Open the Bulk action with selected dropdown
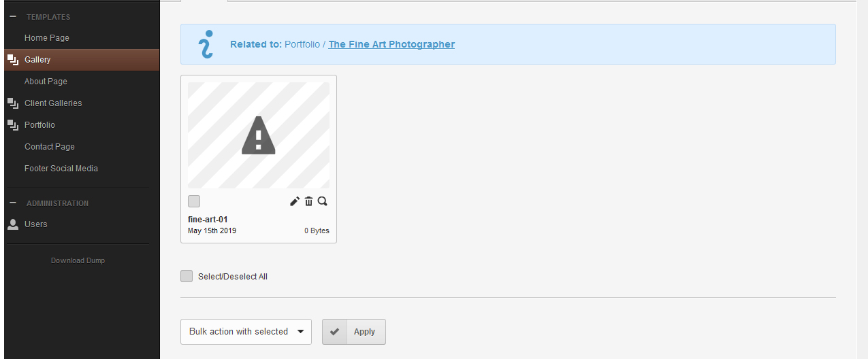The width and height of the screenshot is (868, 359). pos(246,332)
